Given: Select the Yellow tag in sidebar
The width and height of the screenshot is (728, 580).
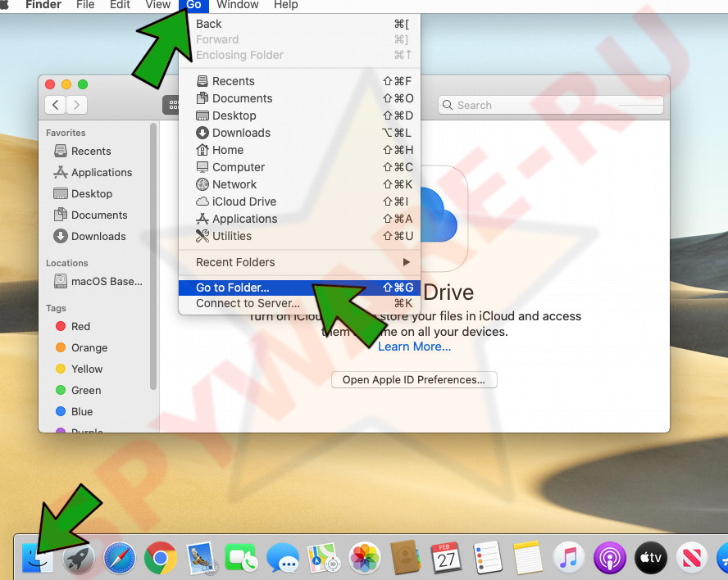Looking at the screenshot, I should pyautogui.click(x=80, y=369).
